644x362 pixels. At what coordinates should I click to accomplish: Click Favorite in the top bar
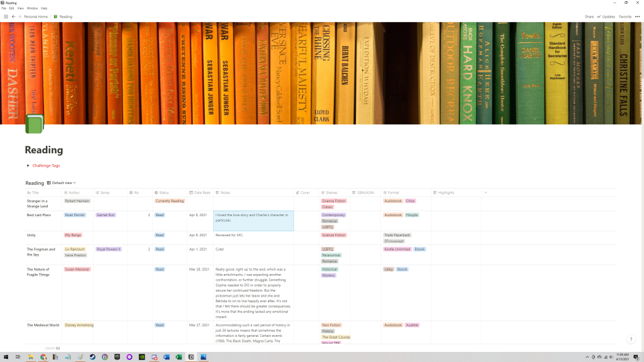pos(625,16)
